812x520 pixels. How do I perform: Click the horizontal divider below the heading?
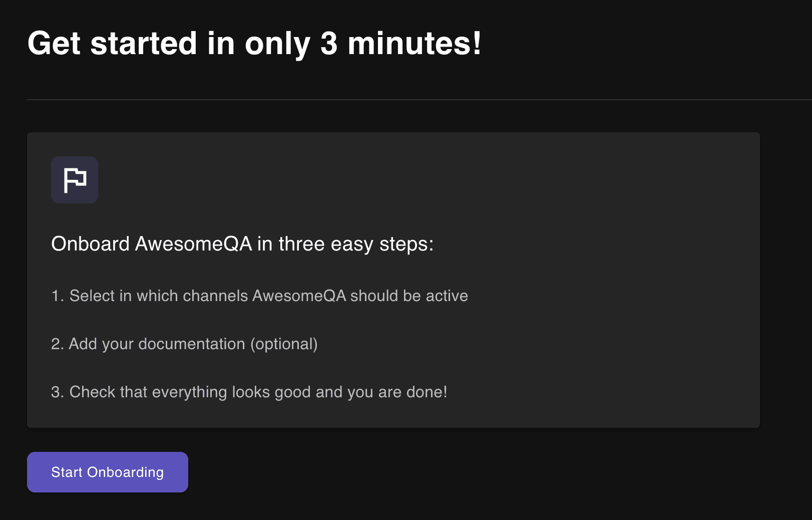point(400,100)
